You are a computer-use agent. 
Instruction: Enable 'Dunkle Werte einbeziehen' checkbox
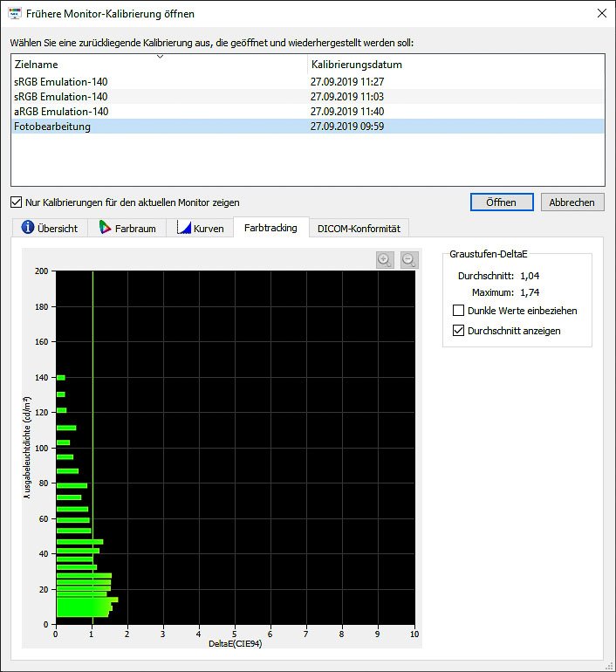point(458,311)
